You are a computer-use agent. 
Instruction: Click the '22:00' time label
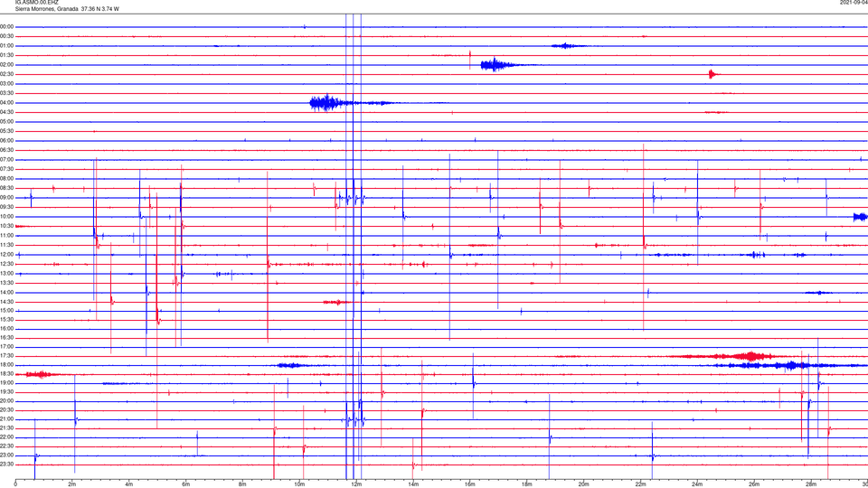click(x=7, y=437)
